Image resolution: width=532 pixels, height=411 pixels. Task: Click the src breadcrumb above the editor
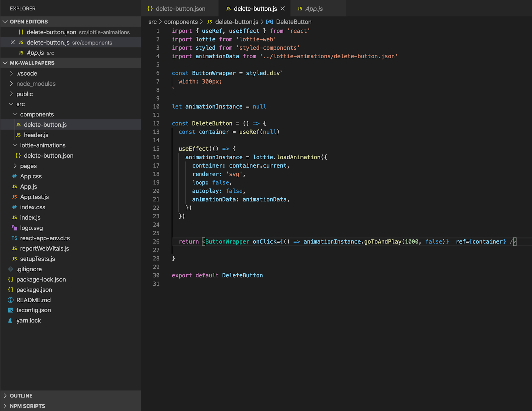(153, 22)
